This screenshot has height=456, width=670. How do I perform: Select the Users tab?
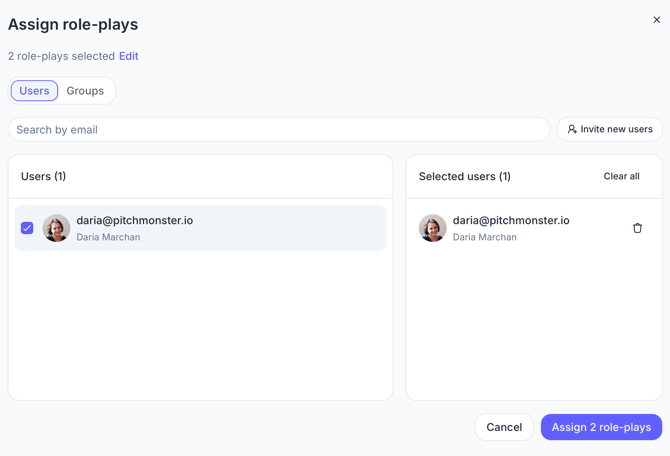coord(34,91)
